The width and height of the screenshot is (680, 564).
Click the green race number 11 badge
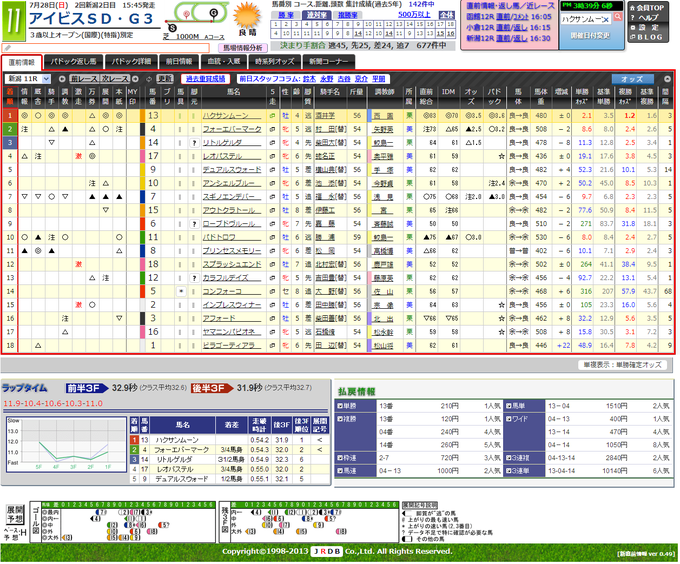pos(13,21)
